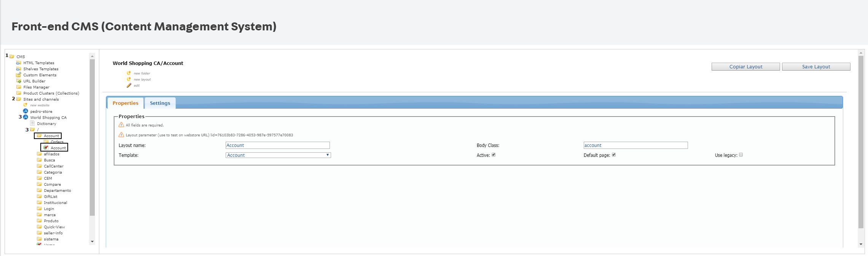Image resolution: width=868 pixels, height=256 pixels.
Task: Click the Copiar Layout button
Action: point(746,67)
